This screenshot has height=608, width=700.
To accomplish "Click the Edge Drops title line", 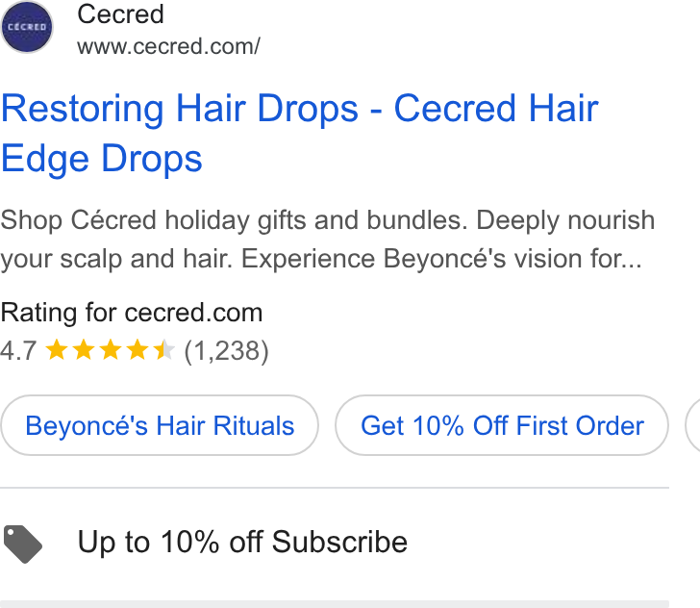I will pos(102,159).
